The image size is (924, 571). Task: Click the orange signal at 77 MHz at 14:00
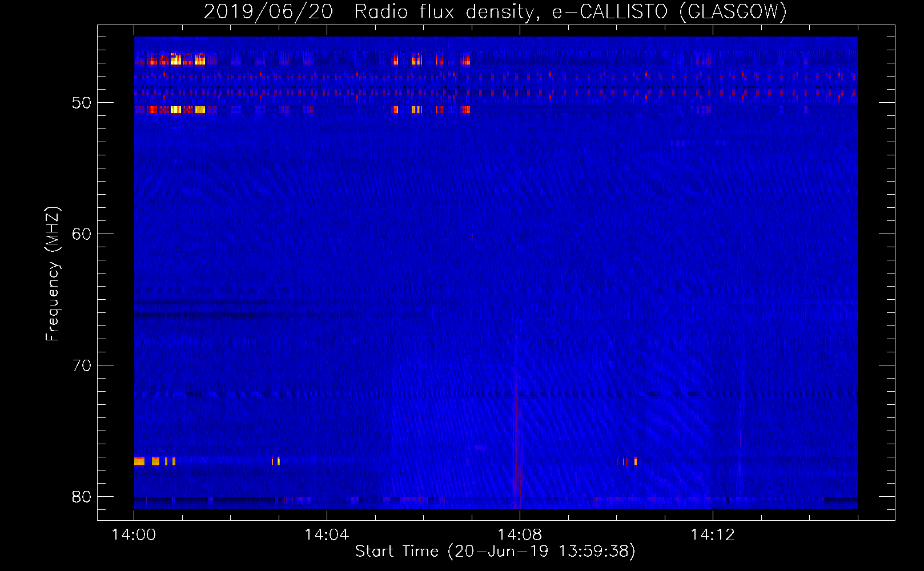click(x=139, y=461)
